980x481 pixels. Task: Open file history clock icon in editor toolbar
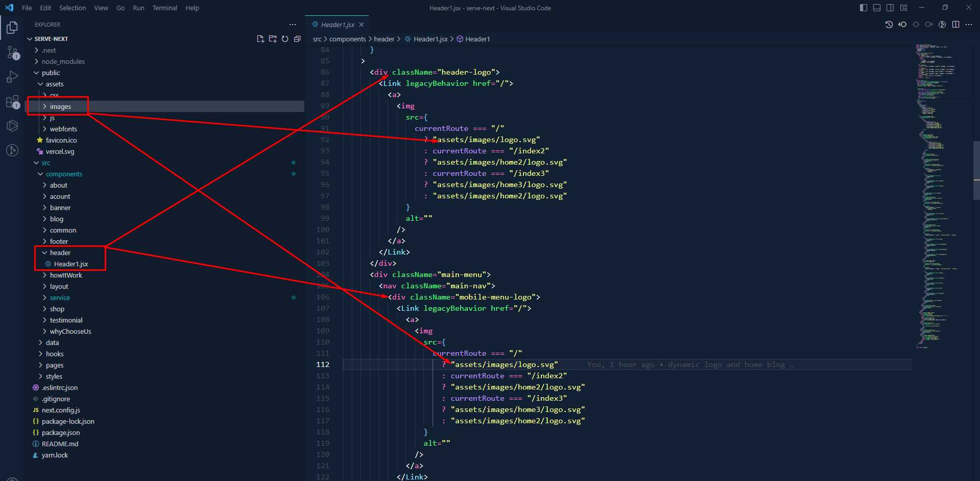889,25
